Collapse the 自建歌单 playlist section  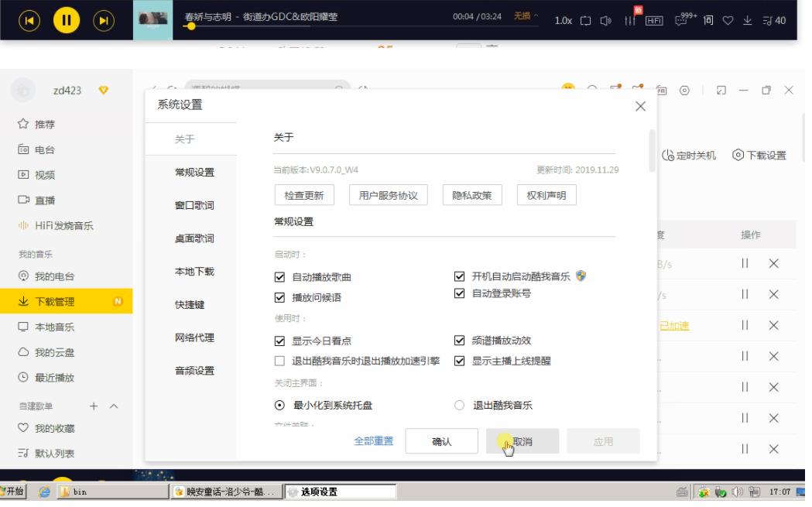[x=114, y=406]
